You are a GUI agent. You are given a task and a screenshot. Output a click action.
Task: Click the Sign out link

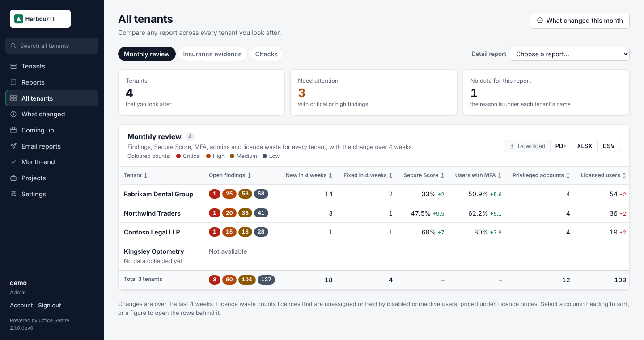coord(50,305)
